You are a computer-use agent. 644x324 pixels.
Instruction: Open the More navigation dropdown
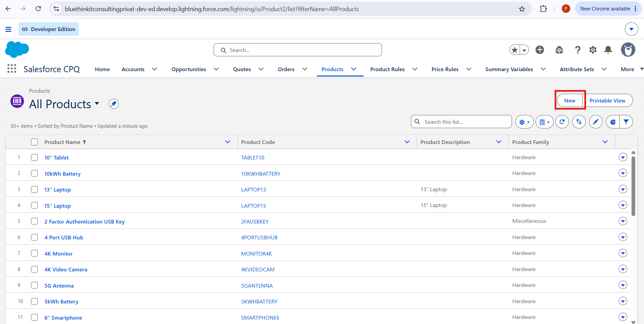coord(632,69)
